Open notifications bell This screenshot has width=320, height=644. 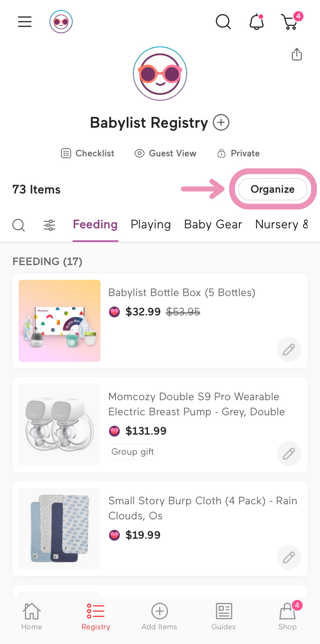pos(257,22)
